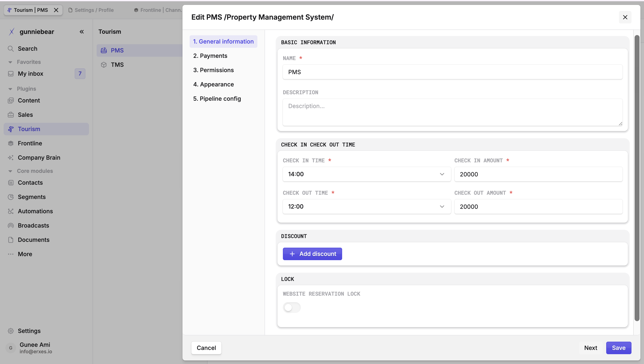This screenshot has height=364, width=644.
Task: Open the Check Out Time dropdown
Action: (x=367, y=207)
